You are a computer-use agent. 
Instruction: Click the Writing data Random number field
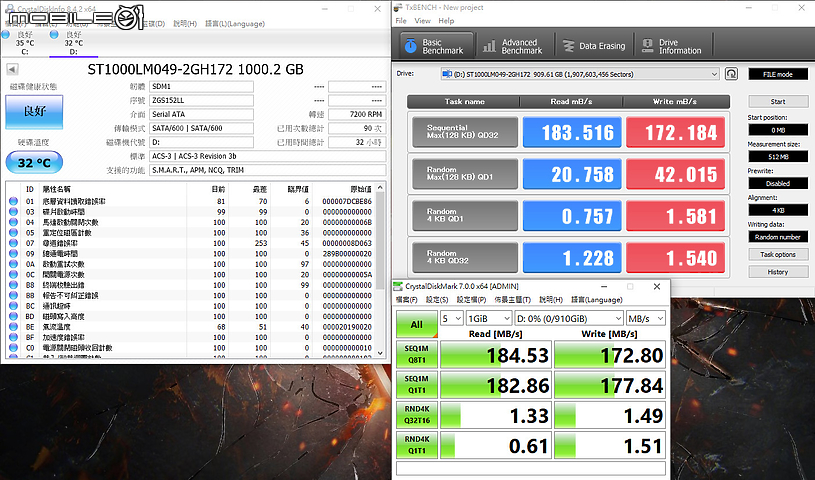click(x=778, y=237)
